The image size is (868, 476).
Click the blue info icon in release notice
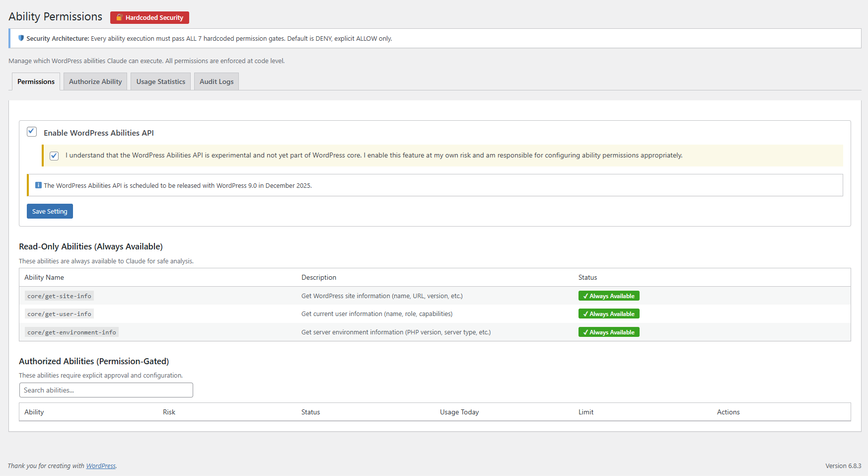click(x=38, y=185)
